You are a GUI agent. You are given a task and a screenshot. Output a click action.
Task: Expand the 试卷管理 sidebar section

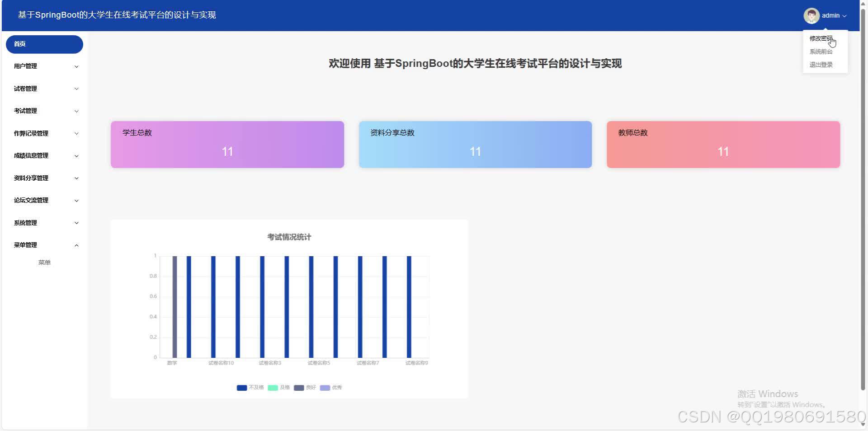point(44,89)
